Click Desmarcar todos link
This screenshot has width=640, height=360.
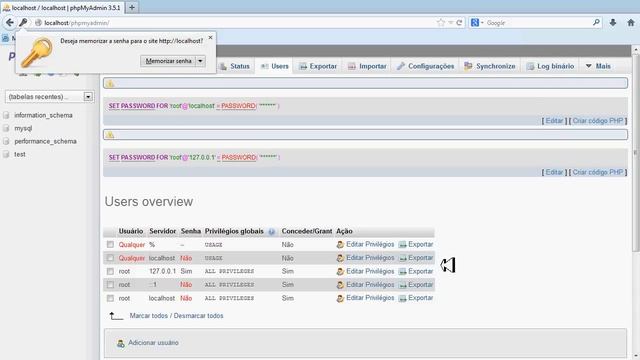pos(198,316)
